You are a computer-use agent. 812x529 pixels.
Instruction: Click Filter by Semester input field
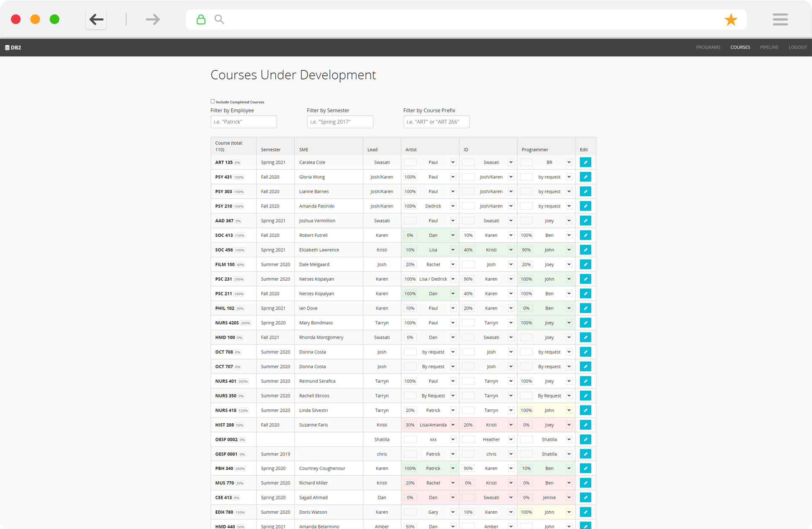[340, 121]
